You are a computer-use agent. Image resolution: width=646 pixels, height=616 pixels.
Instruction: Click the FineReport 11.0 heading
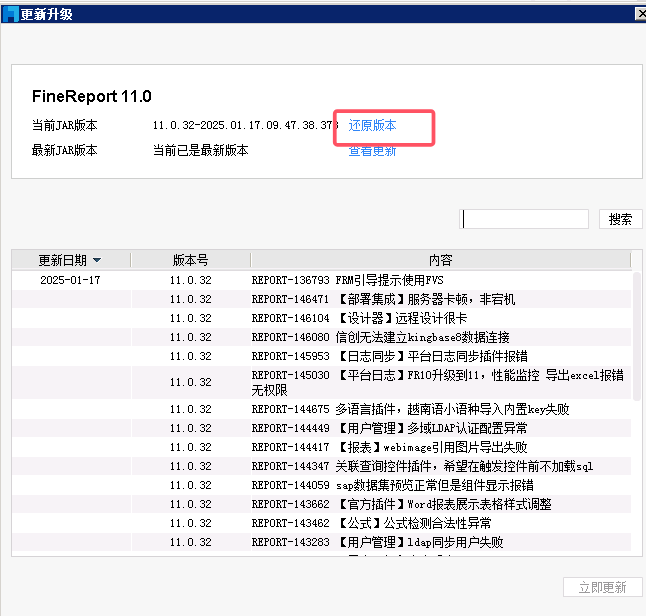pyautogui.click(x=92, y=96)
